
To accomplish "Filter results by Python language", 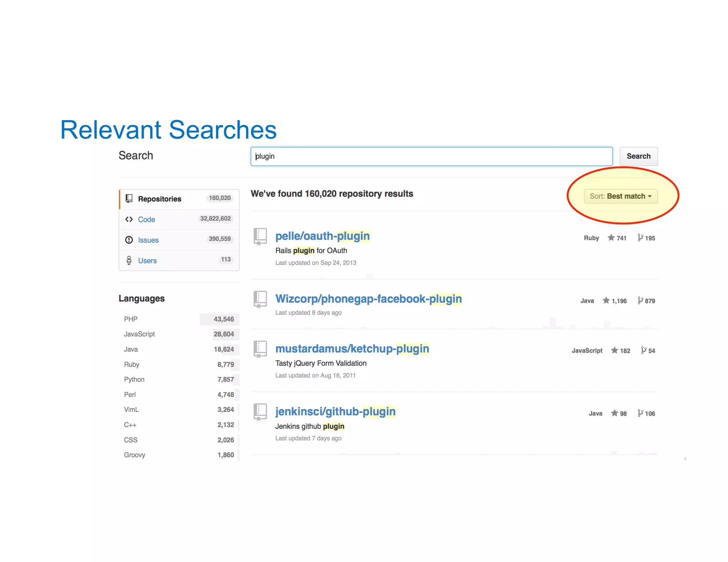I will (179, 380).
